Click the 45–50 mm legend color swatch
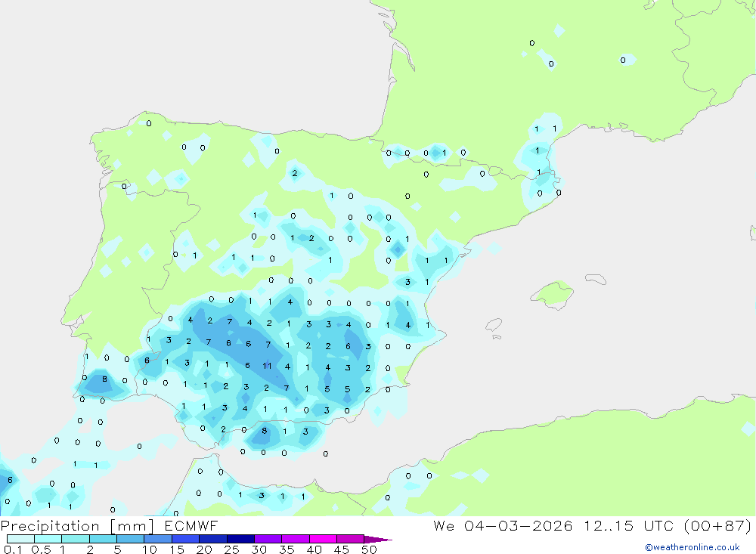Viewport: 756px width, 554px height. pyautogui.click(x=350, y=539)
